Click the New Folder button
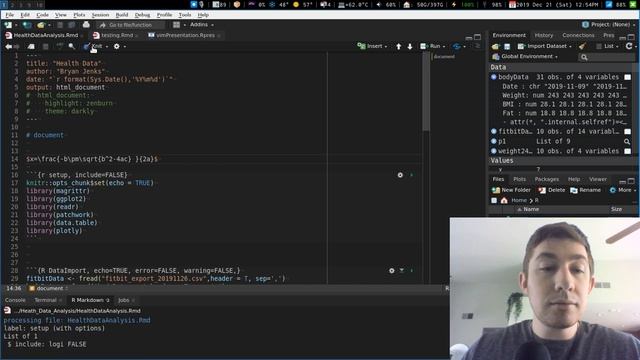Image resolution: width=640 pixels, height=360 pixels. click(511, 190)
